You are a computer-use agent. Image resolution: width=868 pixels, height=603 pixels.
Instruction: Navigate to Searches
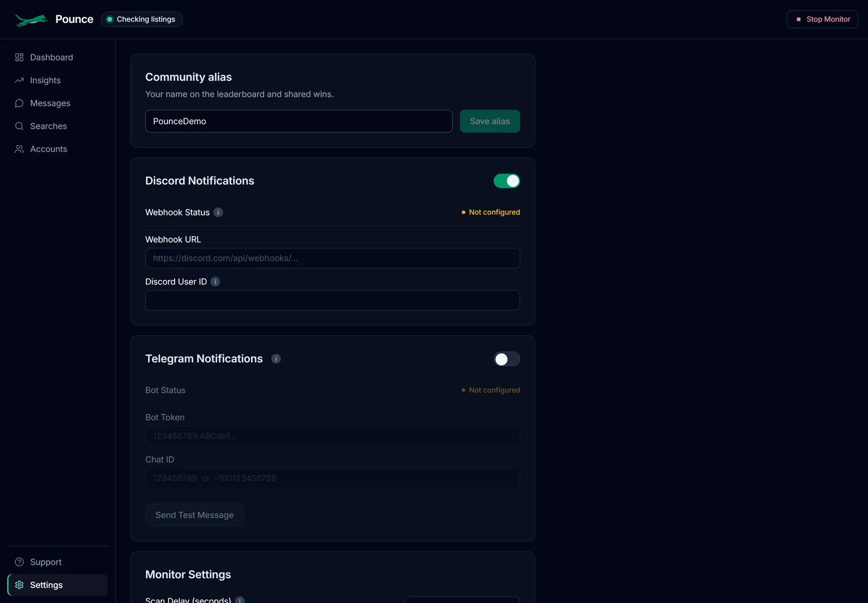(58, 126)
